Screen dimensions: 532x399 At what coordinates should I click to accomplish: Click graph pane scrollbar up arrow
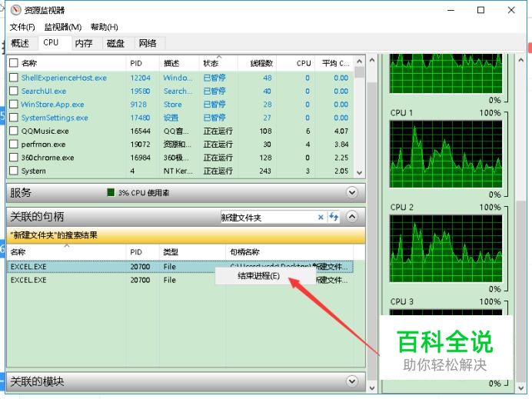[521, 60]
